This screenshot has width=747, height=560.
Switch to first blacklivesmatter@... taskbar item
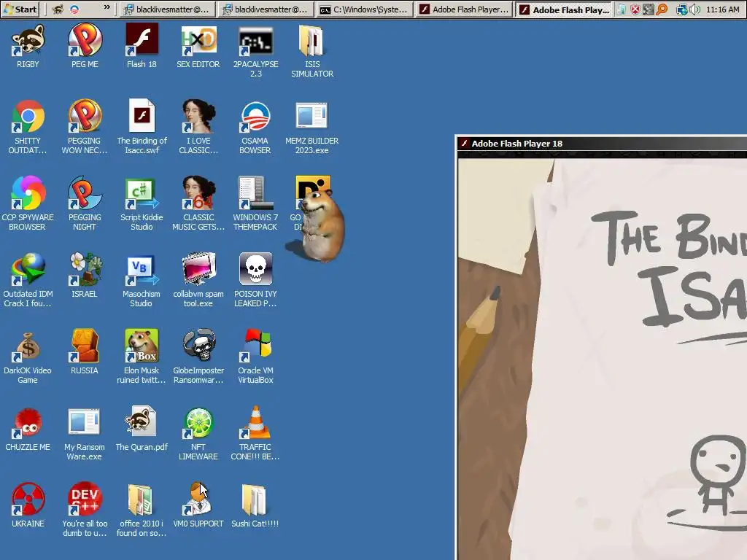167,9
